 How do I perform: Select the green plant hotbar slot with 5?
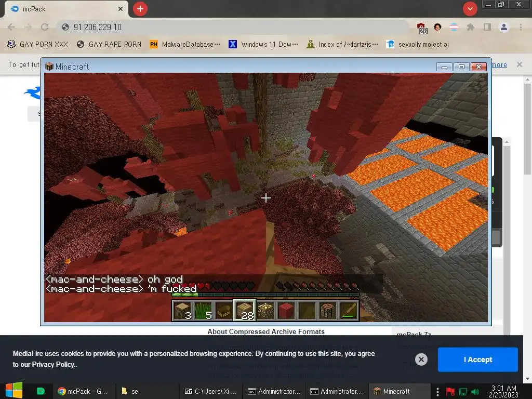pos(203,311)
